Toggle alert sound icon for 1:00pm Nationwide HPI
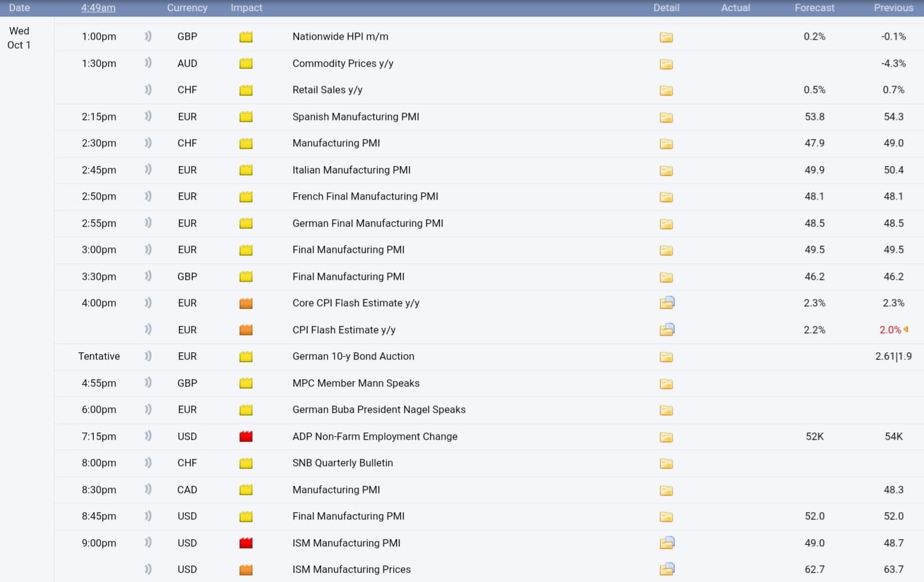 pos(148,37)
